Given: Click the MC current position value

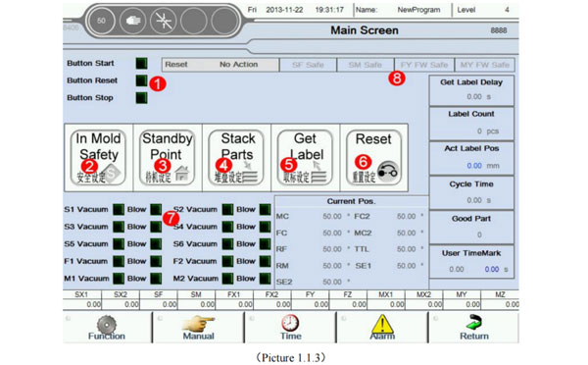Looking at the screenshot, I should tap(332, 217).
